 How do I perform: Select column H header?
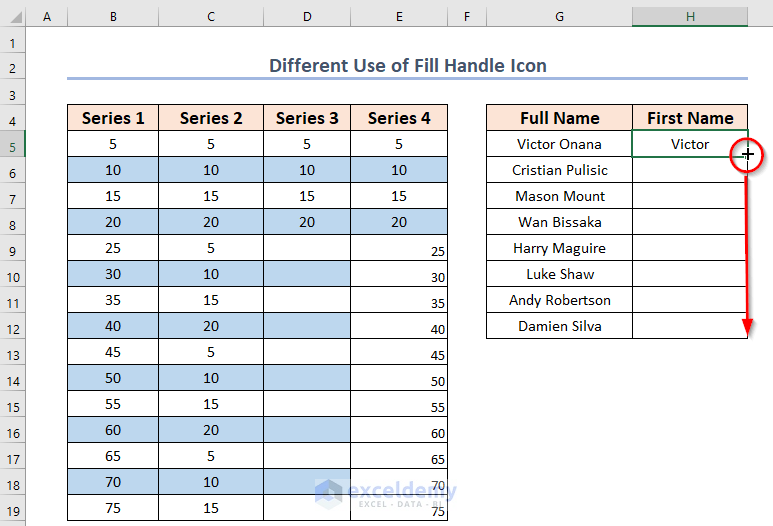point(689,17)
